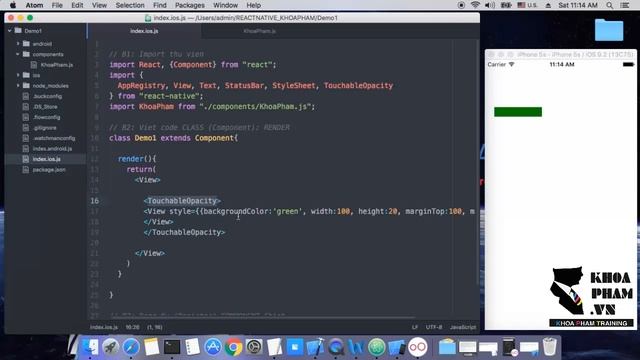Open TextEdit paper-and-pen dock icon
This screenshot has width=640, height=360.
pos(274,347)
